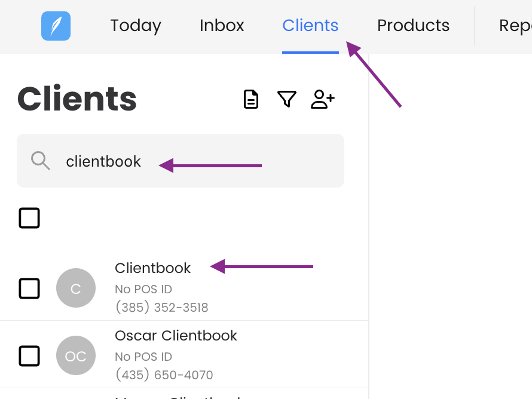Screen dimensions: 532x399
Task: Open the document export icon
Action: [251, 99]
